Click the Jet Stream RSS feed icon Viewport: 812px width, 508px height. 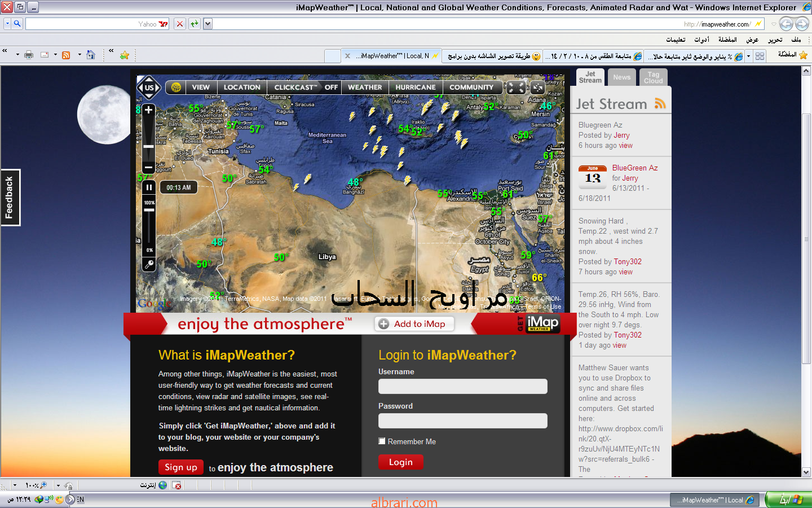click(x=660, y=104)
